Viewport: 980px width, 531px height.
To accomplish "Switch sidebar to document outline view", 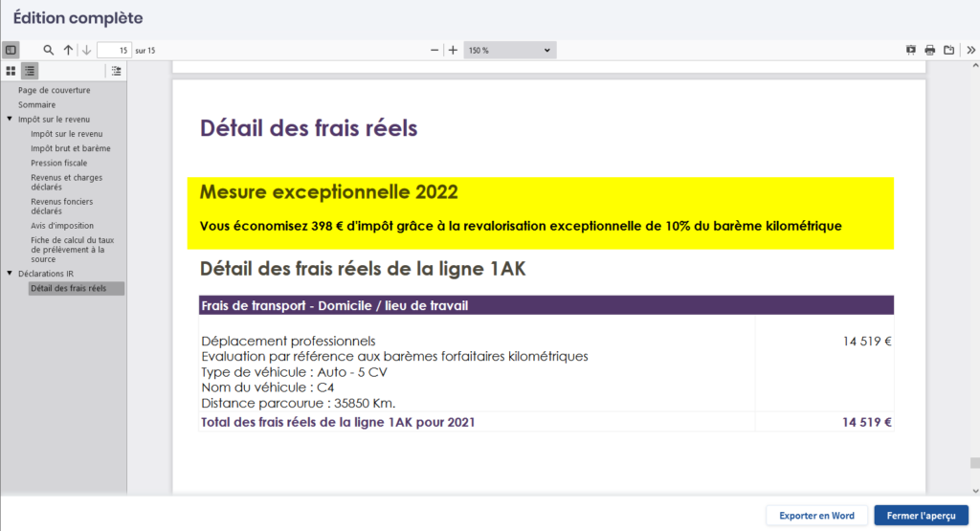I will (x=30, y=71).
